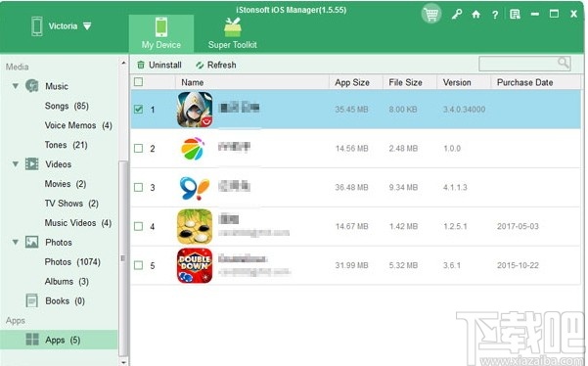
Task: Select TV Shows (2) in sidebar
Action: click(x=71, y=204)
